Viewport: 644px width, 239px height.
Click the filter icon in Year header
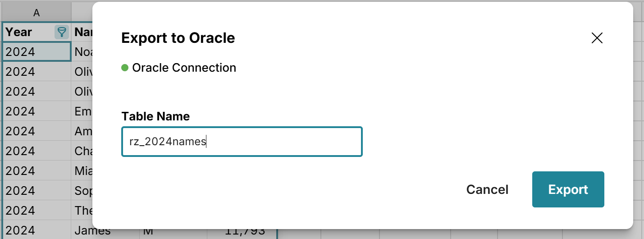[x=62, y=32]
